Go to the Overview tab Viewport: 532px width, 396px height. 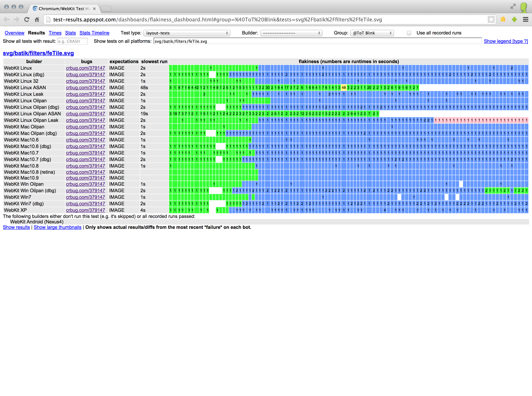[14, 33]
